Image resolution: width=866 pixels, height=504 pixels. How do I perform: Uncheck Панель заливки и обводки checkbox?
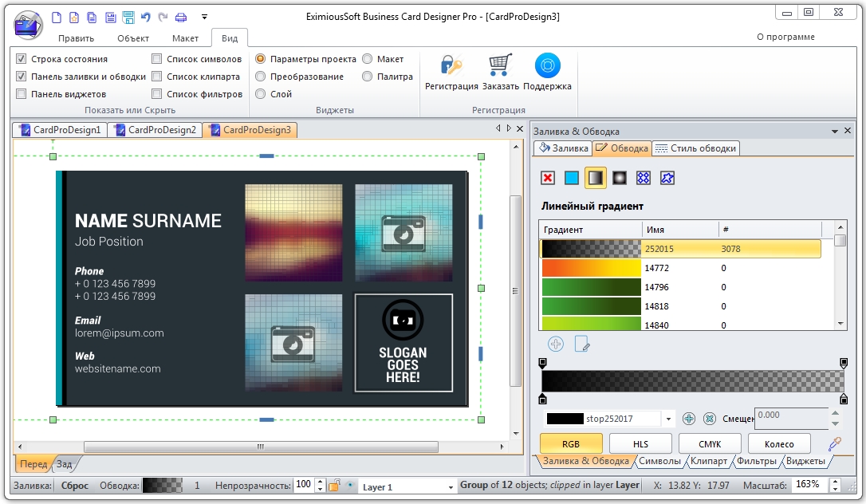21,77
